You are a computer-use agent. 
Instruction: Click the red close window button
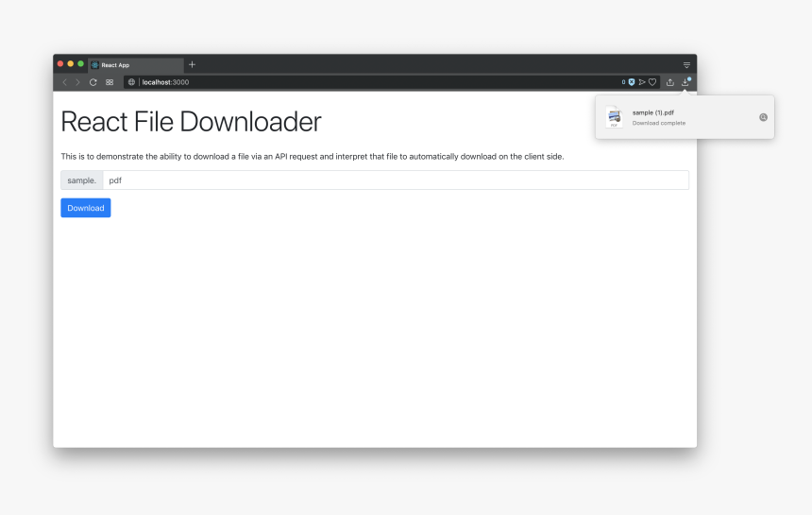[60, 63]
